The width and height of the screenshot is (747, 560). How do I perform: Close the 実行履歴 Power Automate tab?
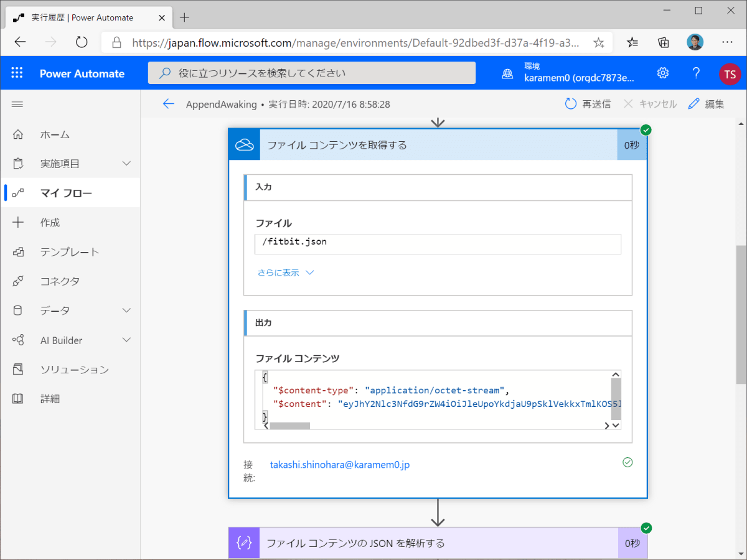161,17
